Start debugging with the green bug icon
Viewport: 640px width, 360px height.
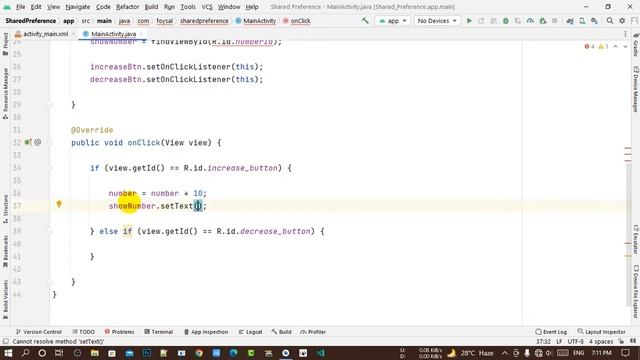pos(506,20)
